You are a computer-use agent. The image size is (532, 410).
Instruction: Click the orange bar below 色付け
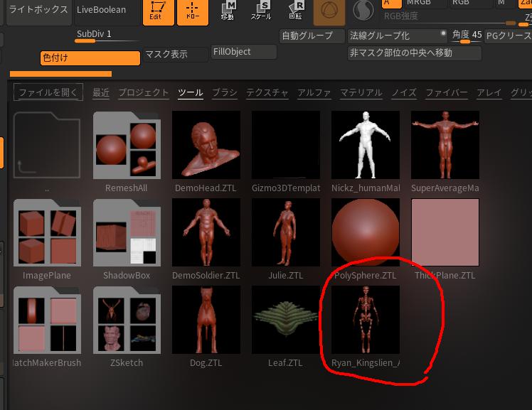point(60,74)
